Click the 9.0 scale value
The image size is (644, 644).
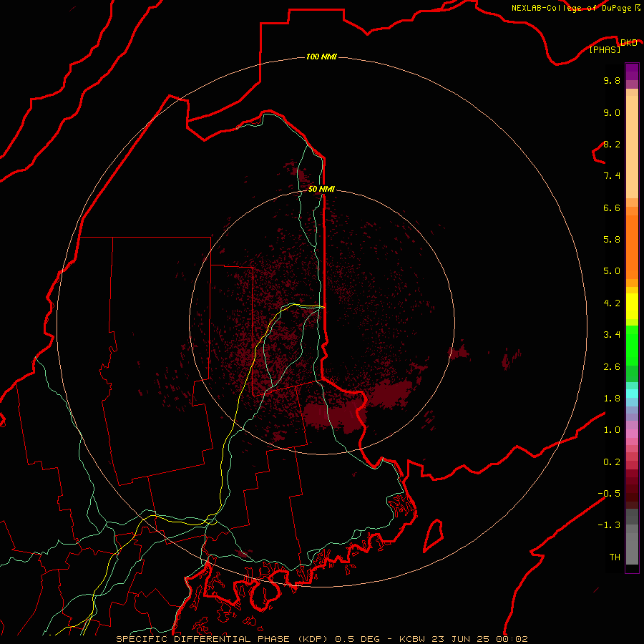pos(612,112)
